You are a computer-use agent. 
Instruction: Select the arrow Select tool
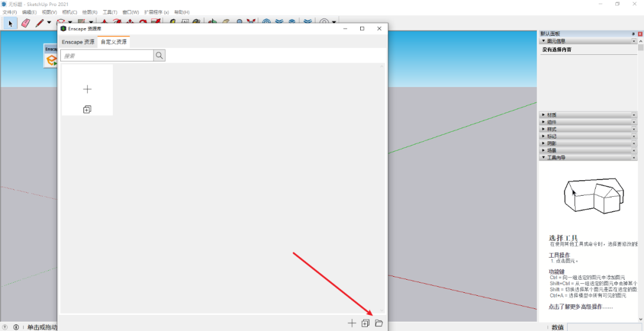pos(10,23)
